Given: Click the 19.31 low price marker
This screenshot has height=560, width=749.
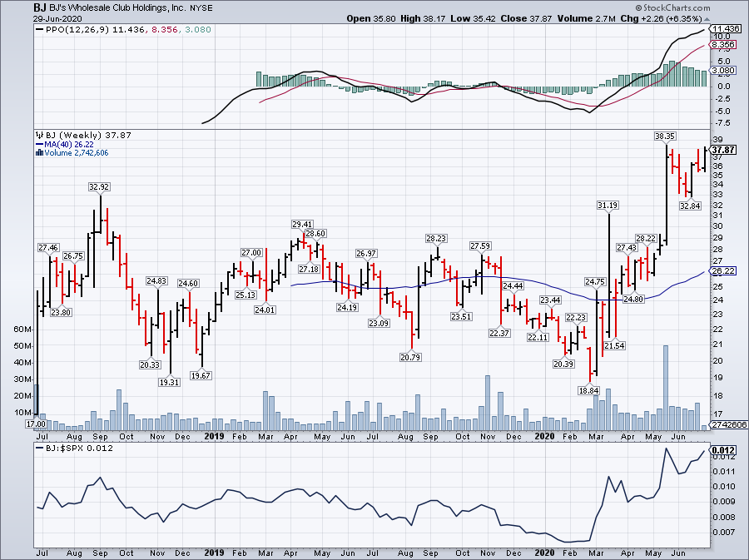Looking at the screenshot, I should tap(169, 383).
